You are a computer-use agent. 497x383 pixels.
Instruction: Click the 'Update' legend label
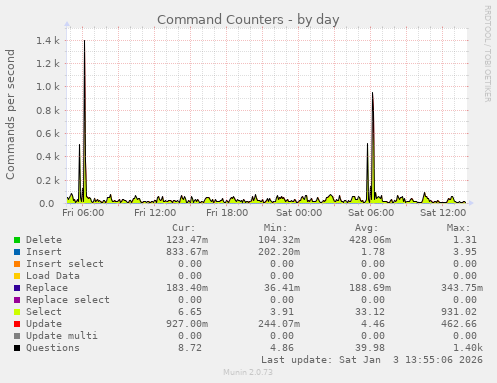[x=44, y=324]
